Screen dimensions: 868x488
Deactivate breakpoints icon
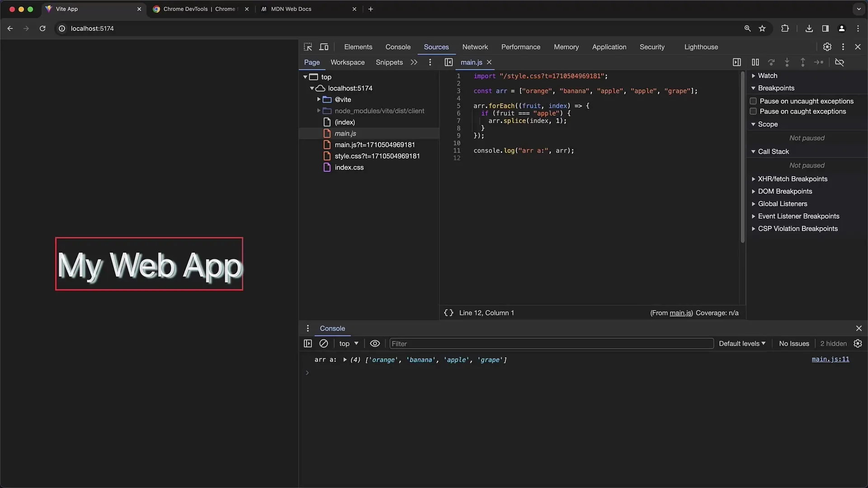point(840,62)
